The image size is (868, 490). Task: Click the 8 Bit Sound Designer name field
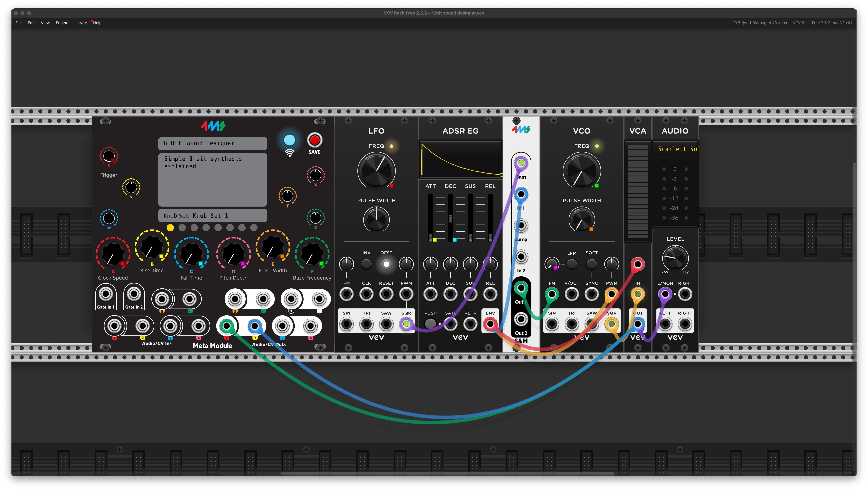pyautogui.click(x=212, y=143)
